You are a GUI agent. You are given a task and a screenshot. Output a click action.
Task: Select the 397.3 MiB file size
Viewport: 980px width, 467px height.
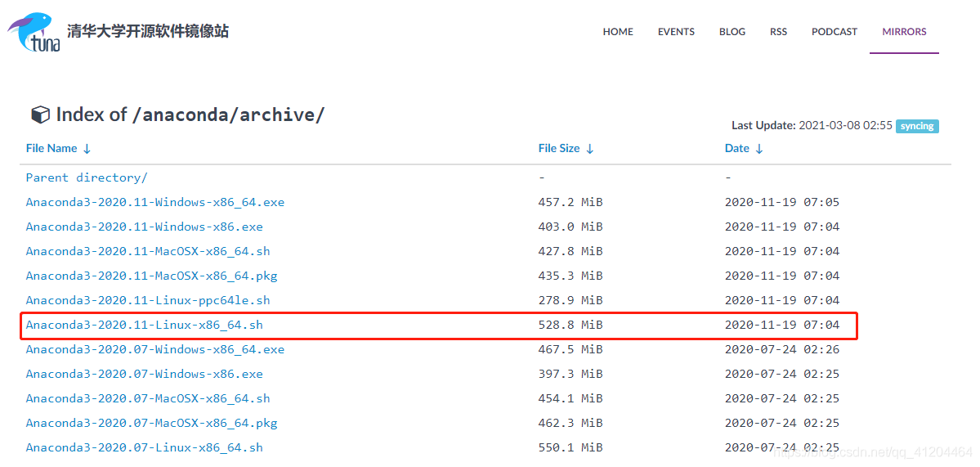pos(570,374)
